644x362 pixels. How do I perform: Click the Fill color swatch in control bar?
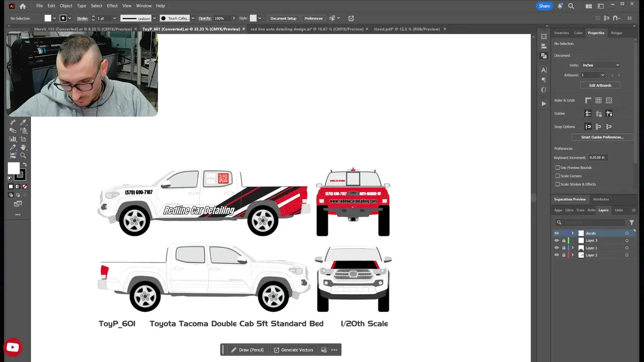pos(48,19)
